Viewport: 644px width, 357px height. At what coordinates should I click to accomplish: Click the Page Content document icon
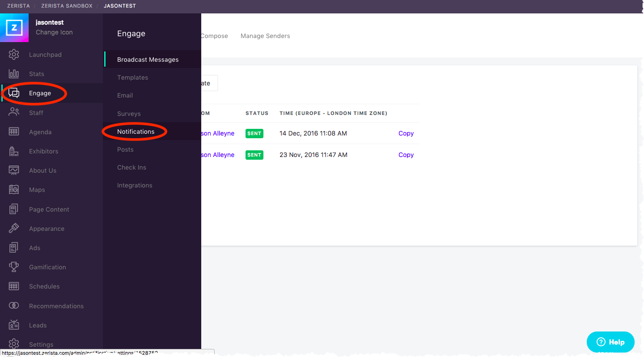(14, 209)
